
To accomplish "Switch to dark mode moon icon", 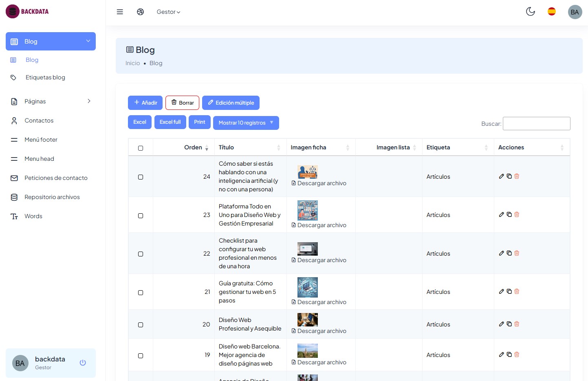I will pos(531,11).
